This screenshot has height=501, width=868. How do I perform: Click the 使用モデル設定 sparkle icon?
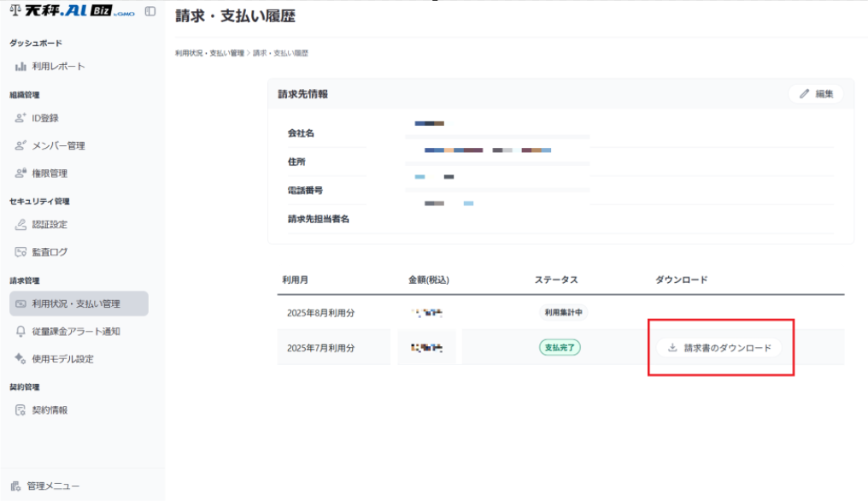(x=21, y=359)
